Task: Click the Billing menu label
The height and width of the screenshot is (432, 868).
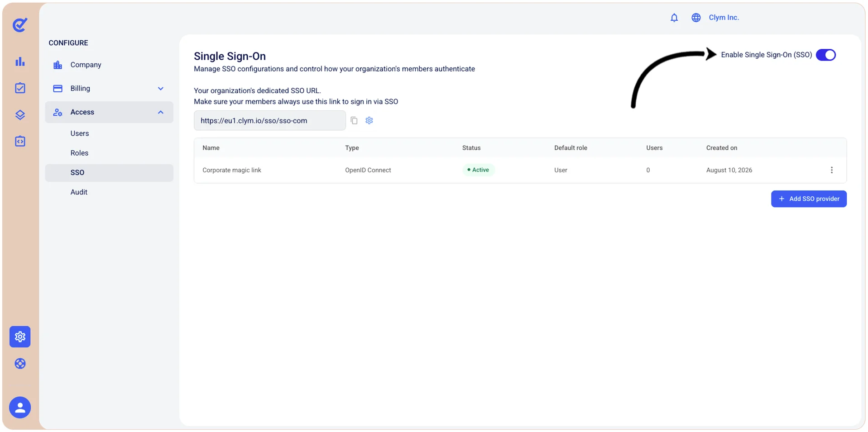Action: pos(80,88)
